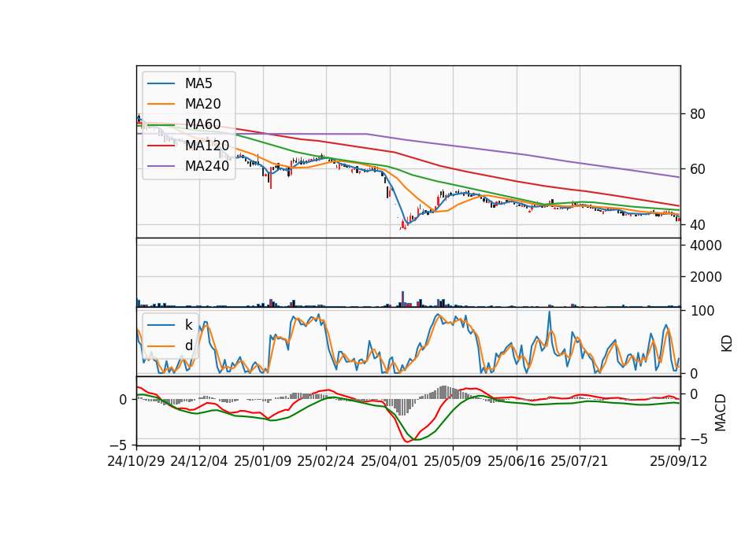This screenshot has height=543, width=756.
Task: Click the 24/12/04 date tick label
Action: point(199,461)
